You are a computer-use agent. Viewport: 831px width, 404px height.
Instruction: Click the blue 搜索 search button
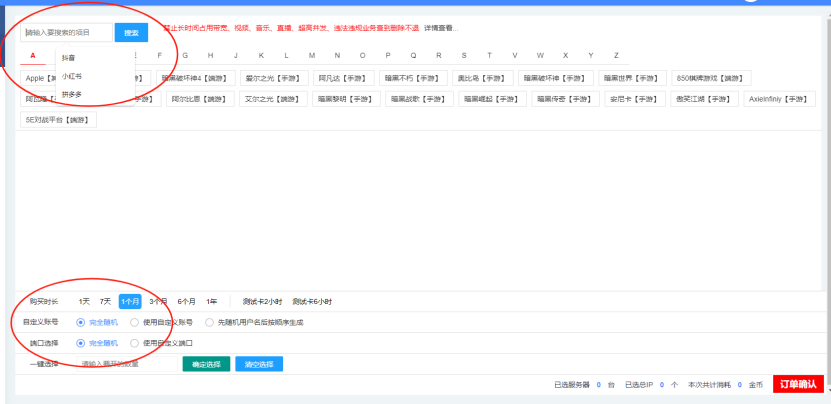point(131,33)
